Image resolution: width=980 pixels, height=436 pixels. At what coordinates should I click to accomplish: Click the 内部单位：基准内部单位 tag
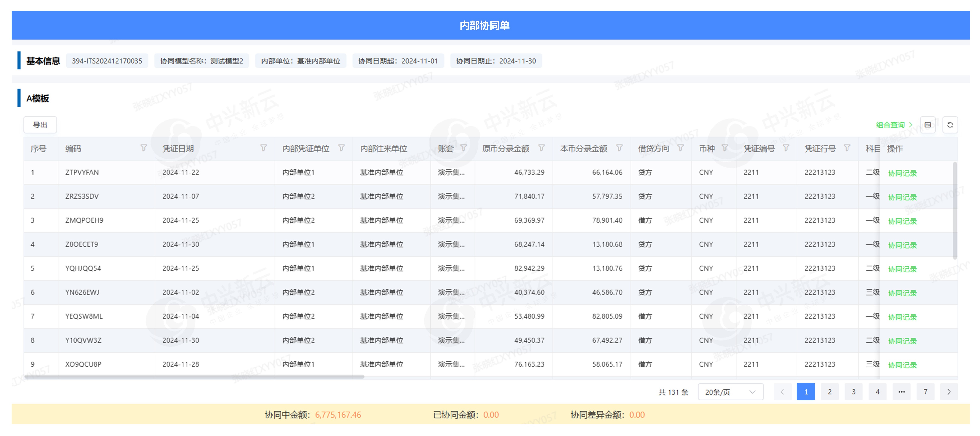point(301,61)
